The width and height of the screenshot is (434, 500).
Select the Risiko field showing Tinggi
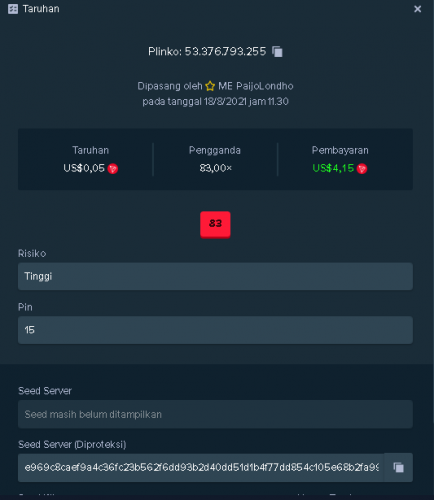[215, 276]
